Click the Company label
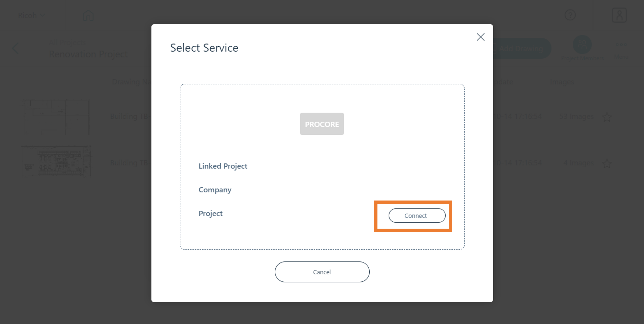This screenshot has height=324, width=644. pos(215,190)
